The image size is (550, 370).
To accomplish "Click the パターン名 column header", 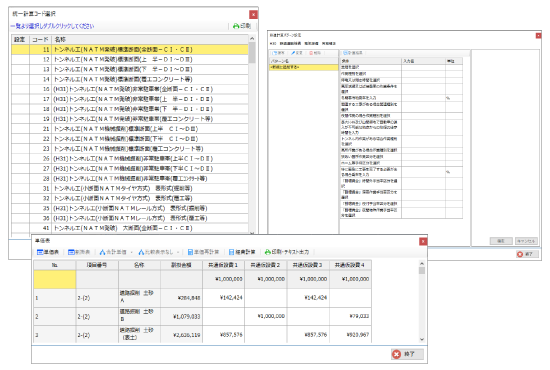I will [304, 61].
